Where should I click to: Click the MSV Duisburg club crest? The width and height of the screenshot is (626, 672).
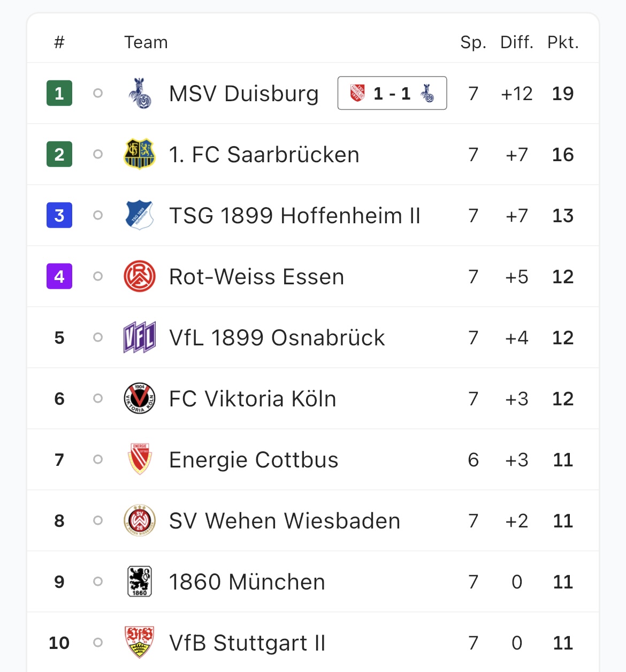pyautogui.click(x=140, y=93)
